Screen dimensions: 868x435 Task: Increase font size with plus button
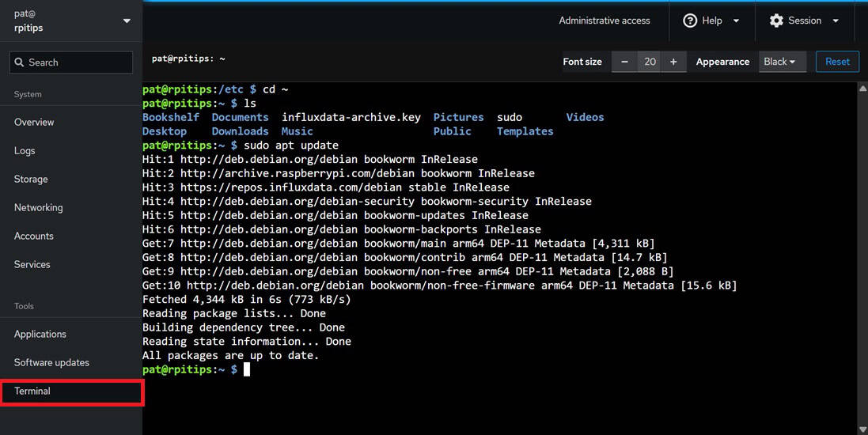click(673, 62)
